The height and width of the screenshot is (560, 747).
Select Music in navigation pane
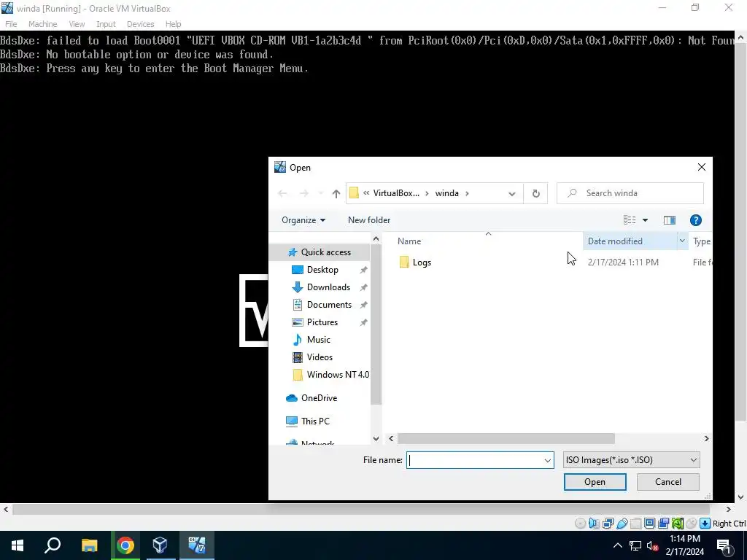[x=318, y=340]
